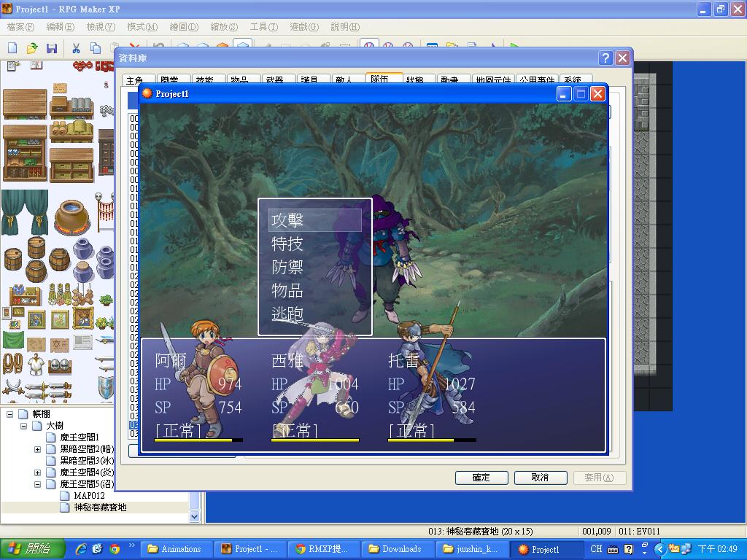Save the project using floppy disk icon

(x=52, y=47)
